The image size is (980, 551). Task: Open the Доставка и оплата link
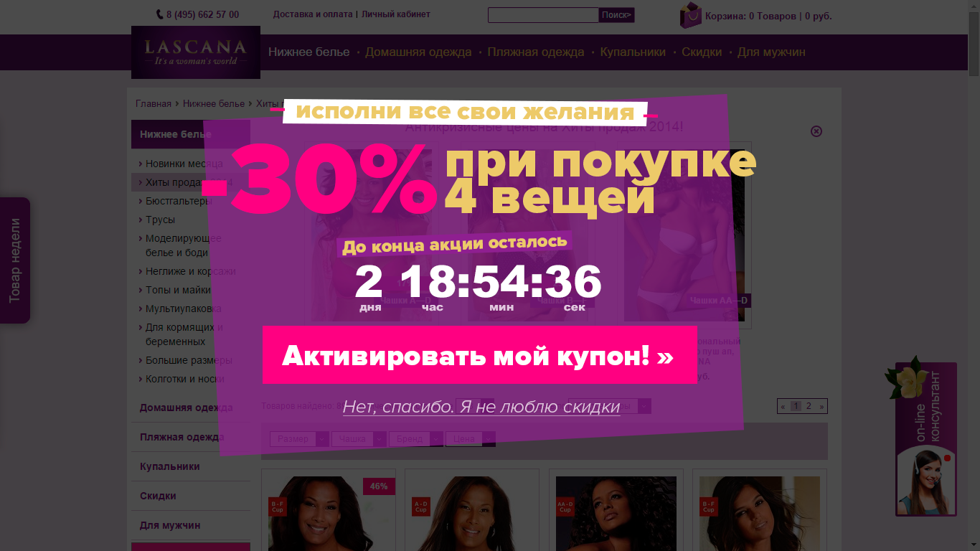[x=313, y=14]
